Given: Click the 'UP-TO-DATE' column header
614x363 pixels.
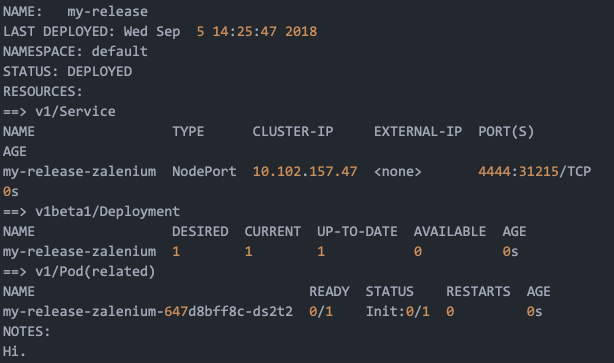Looking at the screenshot, I should pyautogui.click(x=357, y=231).
